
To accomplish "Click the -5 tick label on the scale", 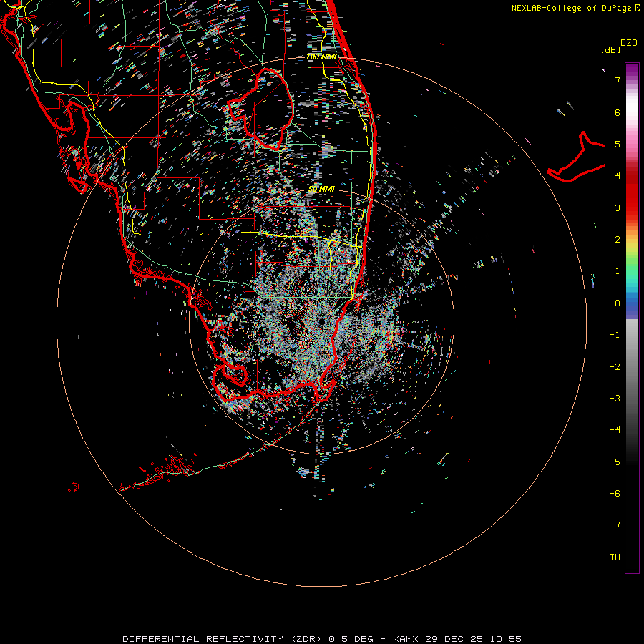I will click(615, 462).
